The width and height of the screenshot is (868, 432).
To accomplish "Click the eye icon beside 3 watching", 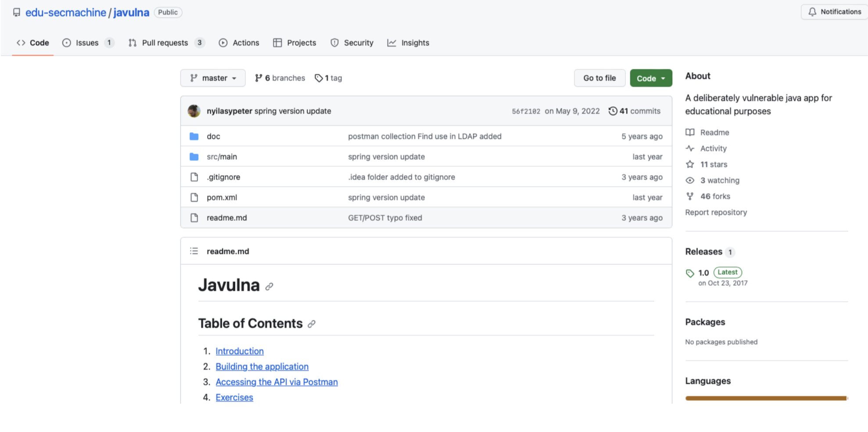I will tap(690, 180).
